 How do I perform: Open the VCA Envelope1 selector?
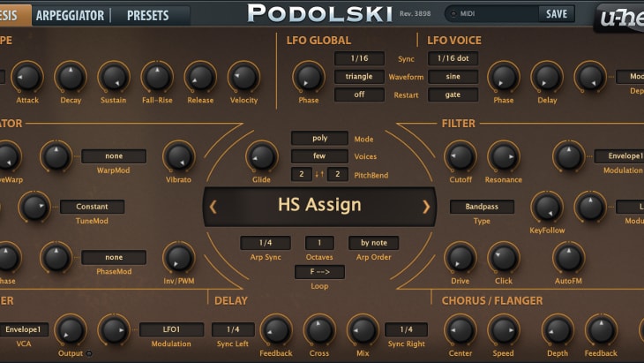tap(24, 329)
